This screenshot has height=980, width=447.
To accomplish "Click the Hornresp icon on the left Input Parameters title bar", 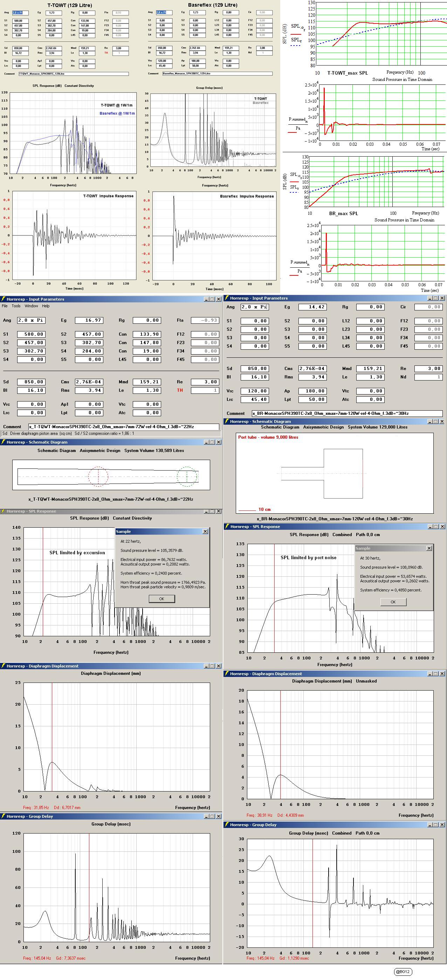I will 3,299.
